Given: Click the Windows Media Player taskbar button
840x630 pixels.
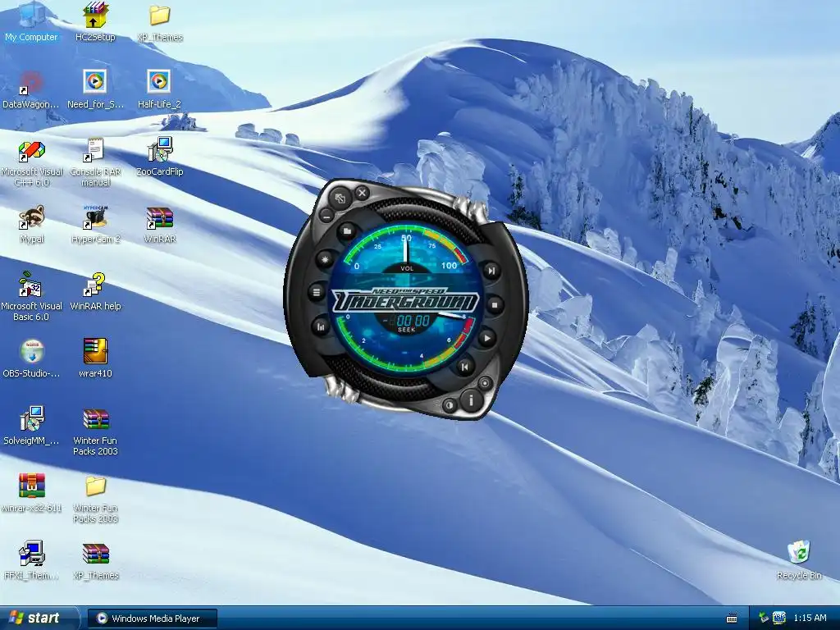Looking at the screenshot, I should point(152,619).
